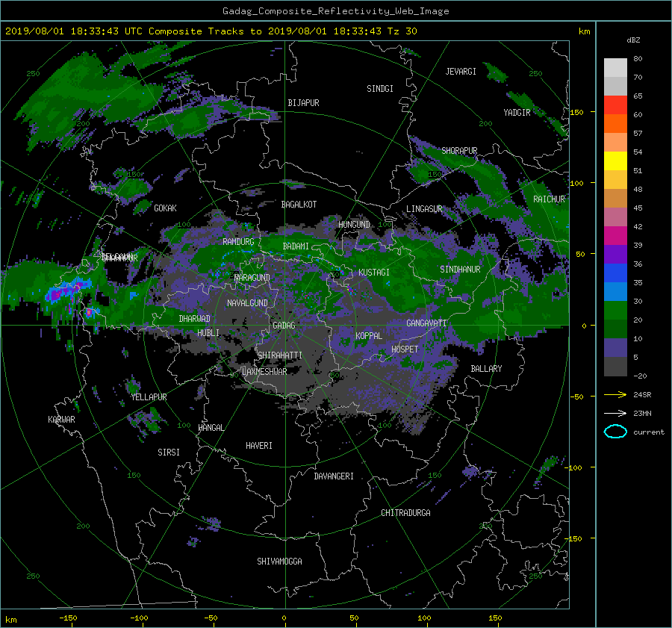Screen dimensions: 672x628
Task: Click the SINDGI city label
Action: 380,89
